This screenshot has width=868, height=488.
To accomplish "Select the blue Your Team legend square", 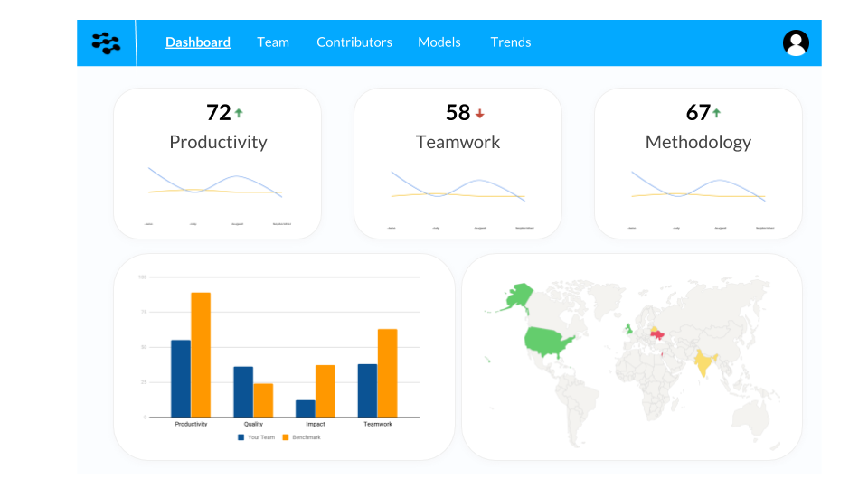I will pyautogui.click(x=241, y=437).
